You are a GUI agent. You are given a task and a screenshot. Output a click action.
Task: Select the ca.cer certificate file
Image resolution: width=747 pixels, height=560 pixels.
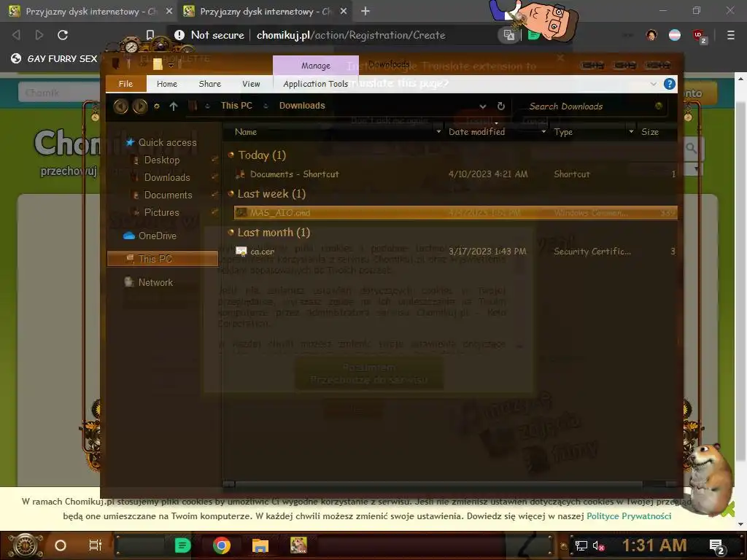click(455, 252)
